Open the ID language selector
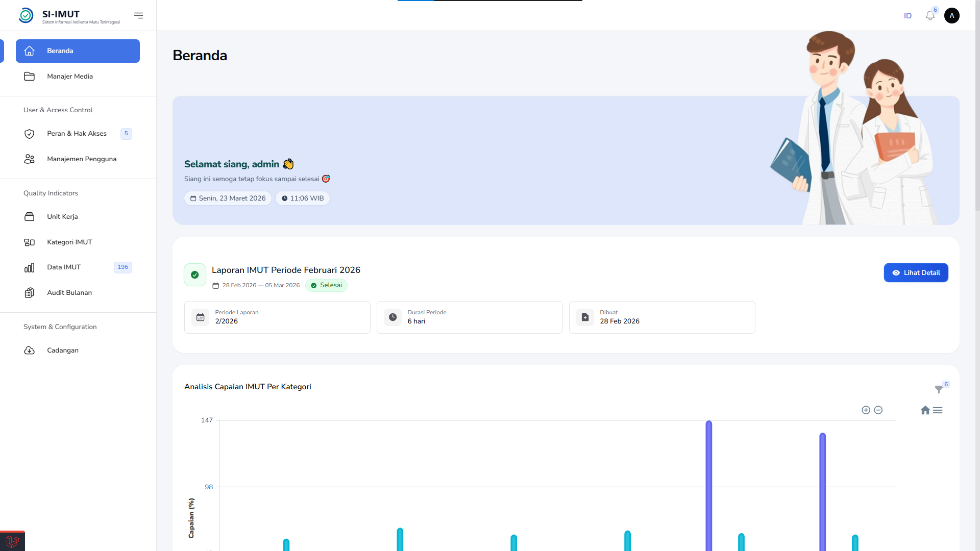The width and height of the screenshot is (980, 551). point(908,15)
